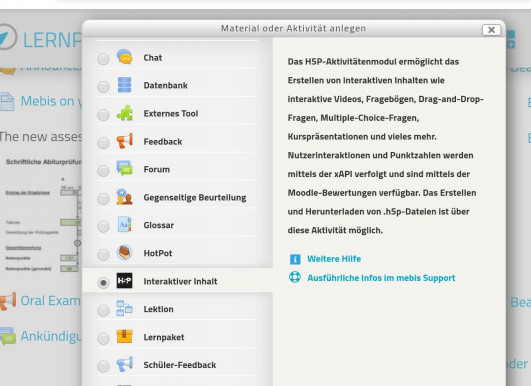Image resolution: width=531 pixels, height=386 pixels.
Task: Click the Glossar label text
Action: pos(158,225)
